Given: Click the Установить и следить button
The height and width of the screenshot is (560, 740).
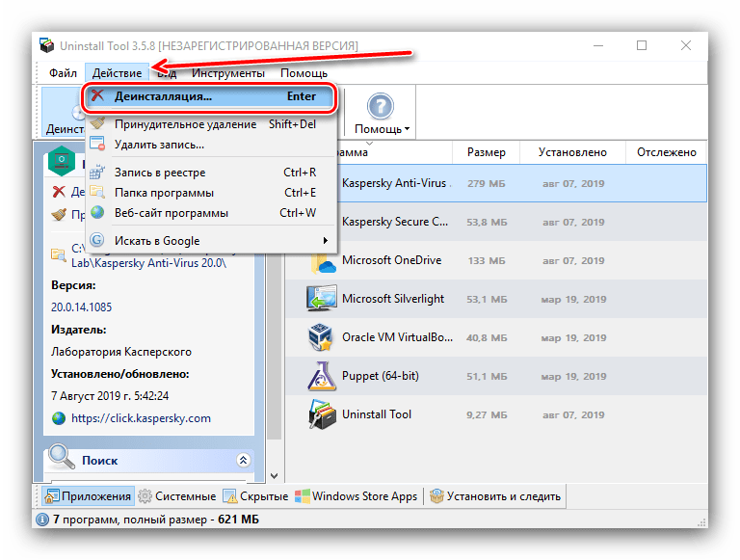Looking at the screenshot, I should (x=495, y=496).
